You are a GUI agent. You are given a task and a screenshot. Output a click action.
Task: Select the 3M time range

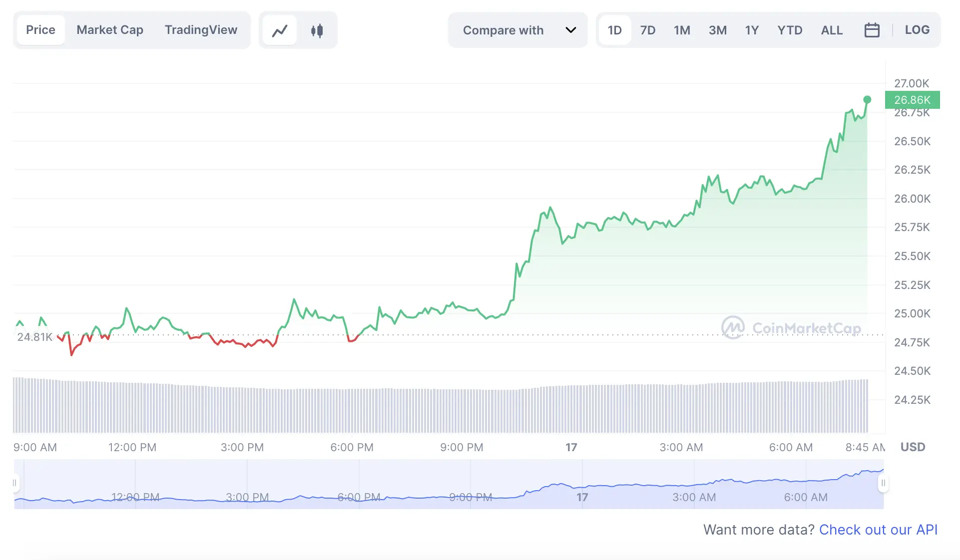[717, 30]
